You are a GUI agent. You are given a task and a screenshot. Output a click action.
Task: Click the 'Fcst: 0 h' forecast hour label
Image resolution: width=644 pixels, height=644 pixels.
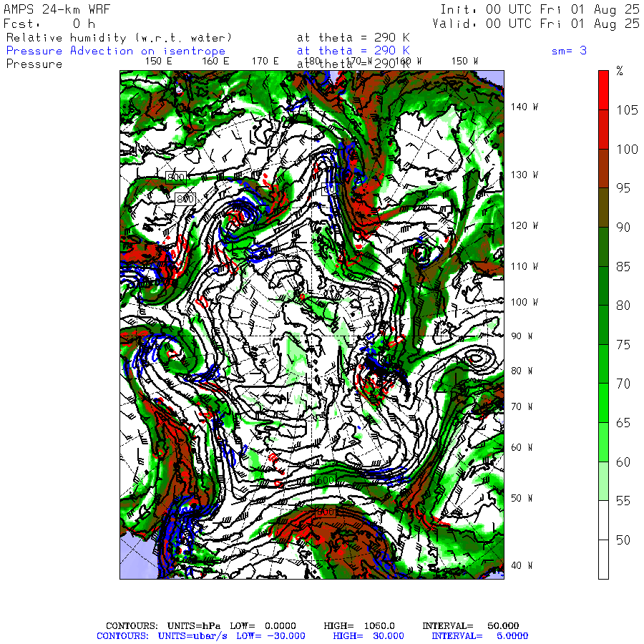click(49, 24)
